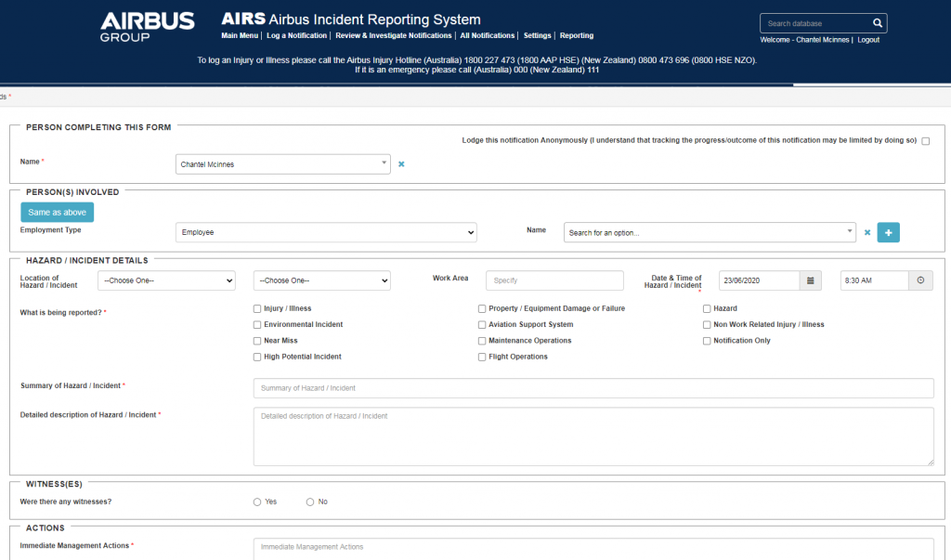This screenshot has height=560, width=951.
Task: Tick the Injury / Illness checkbox
Action: click(x=257, y=308)
